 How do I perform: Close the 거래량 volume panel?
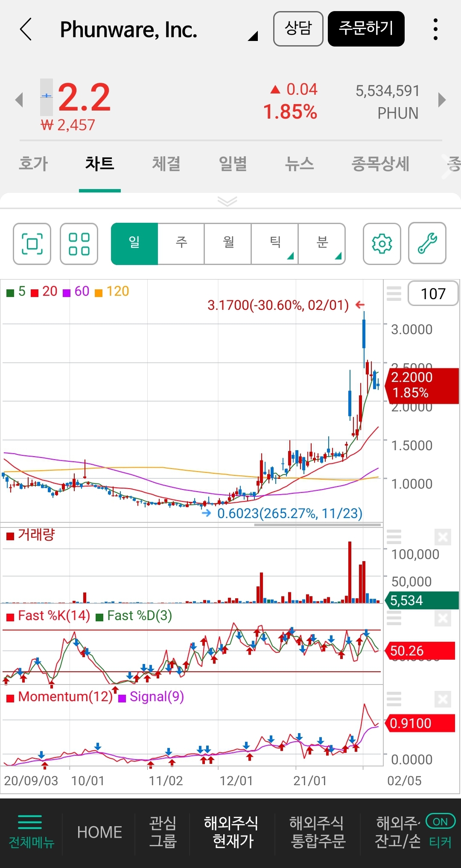[x=443, y=537]
